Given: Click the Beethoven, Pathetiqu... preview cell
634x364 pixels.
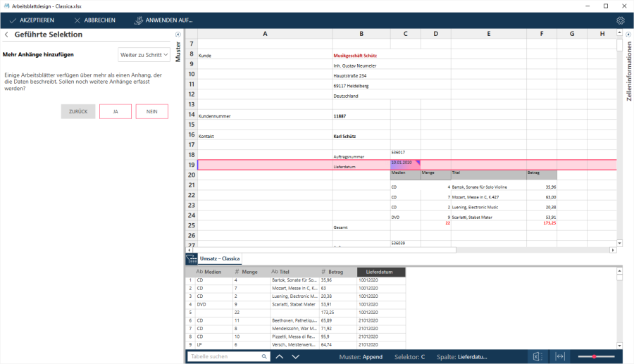Looking at the screenshot, I should 294,320.
